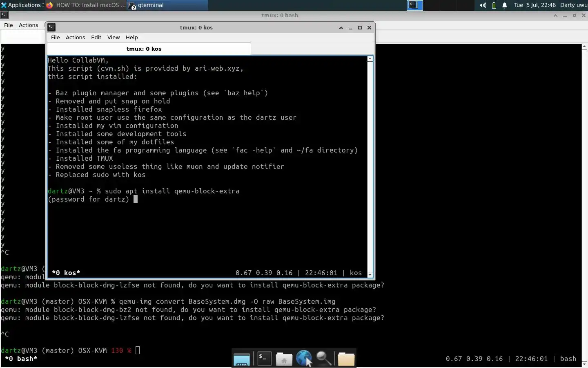Click 'Removed and put snap on hold' line
588x368 pixels.
[109, 101]
